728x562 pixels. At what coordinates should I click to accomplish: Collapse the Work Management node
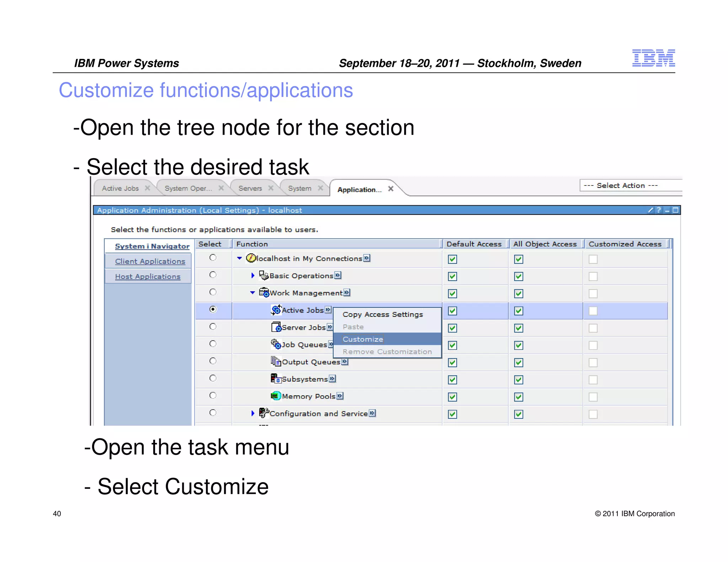252,293
